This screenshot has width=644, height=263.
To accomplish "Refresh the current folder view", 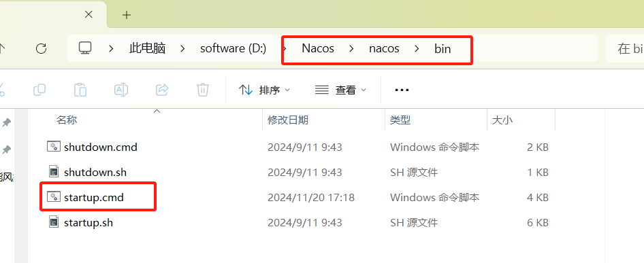I will pyautogui.click(x=41, y=49).
